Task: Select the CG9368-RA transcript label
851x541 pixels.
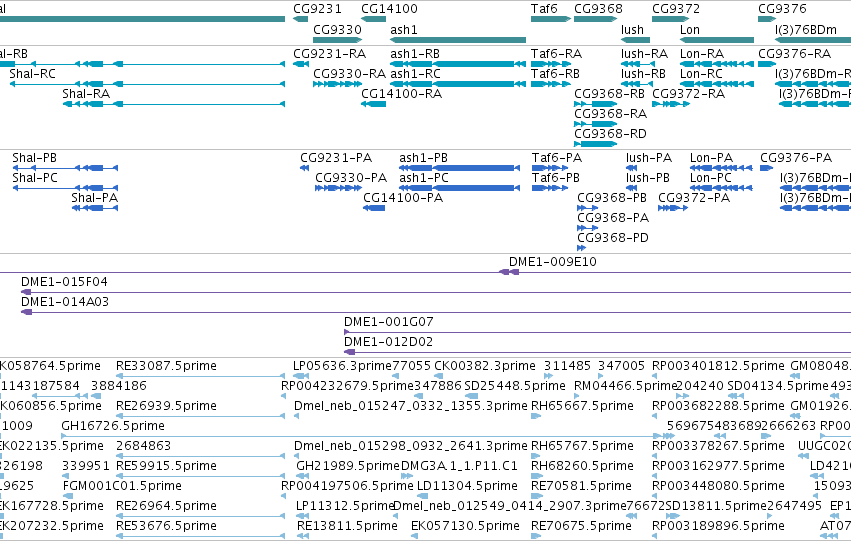Action: coord(611,113)
